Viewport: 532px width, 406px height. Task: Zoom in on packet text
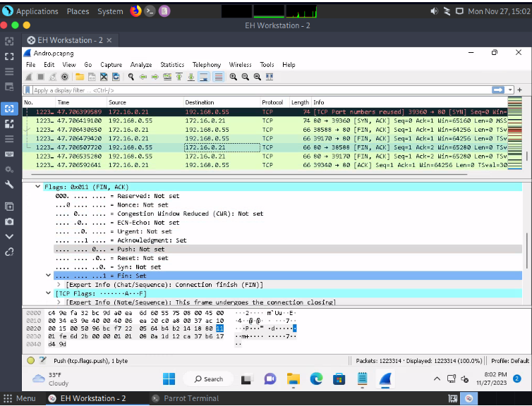232,77
